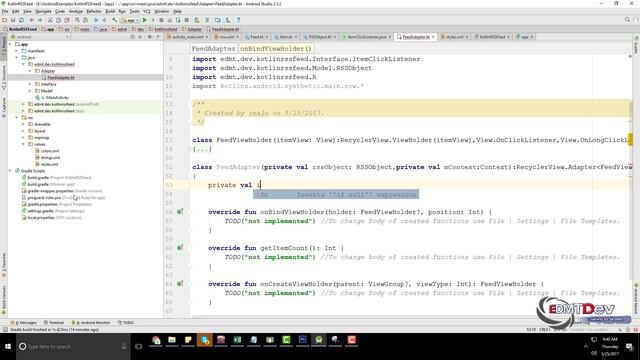Viewport: 640px width, 360px height.
Task: Select the 'Inserts if null expression' completion item
Action: click(x=336, y=195)
